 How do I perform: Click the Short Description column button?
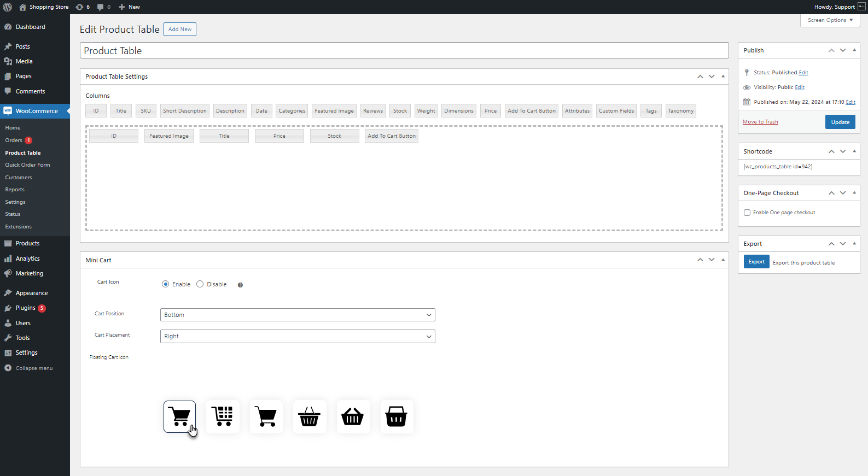(x=185, y=111)
